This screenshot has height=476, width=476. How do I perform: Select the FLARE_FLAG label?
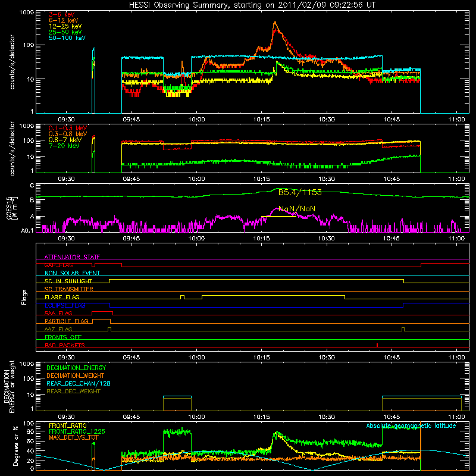point(62,297)
